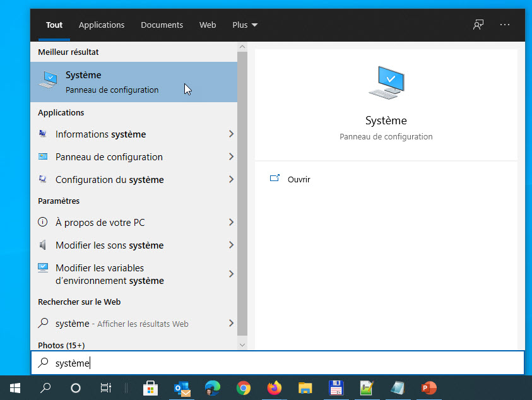Expand arrow for Modifier les sons système
Screen dimensions: 532x400
(x=231, y=245)
